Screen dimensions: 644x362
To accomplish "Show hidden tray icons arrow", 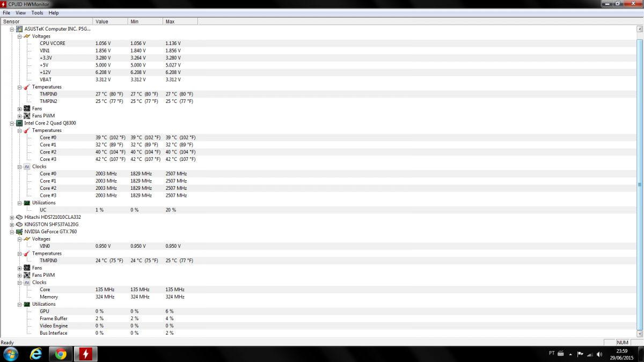I will [x=570, y=354].
